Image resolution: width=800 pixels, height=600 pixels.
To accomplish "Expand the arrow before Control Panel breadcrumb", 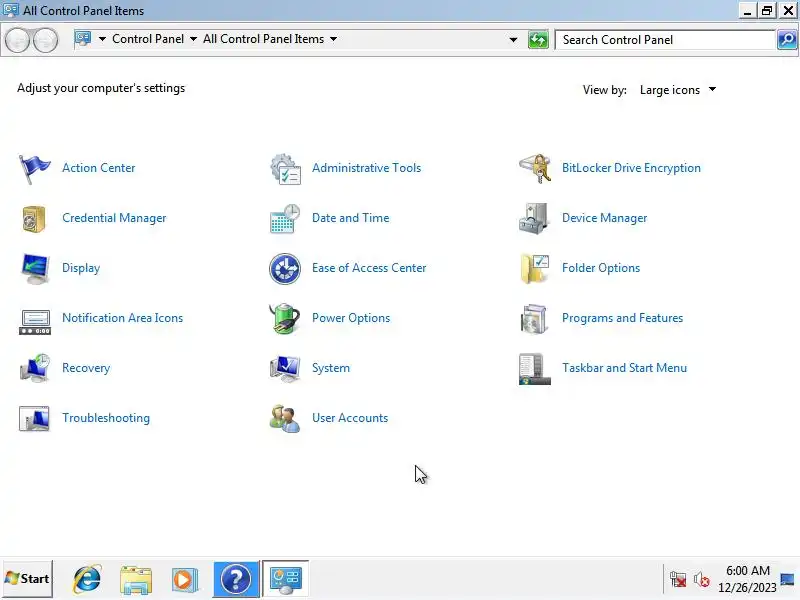I will [x=102, y=39].
